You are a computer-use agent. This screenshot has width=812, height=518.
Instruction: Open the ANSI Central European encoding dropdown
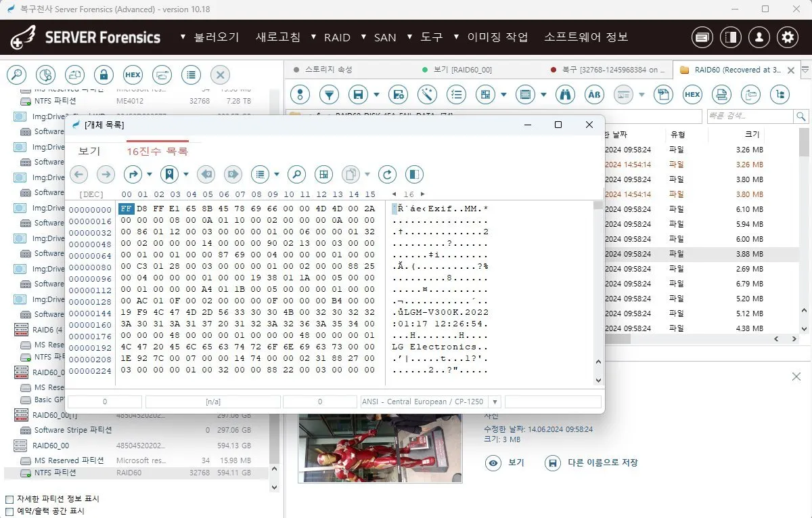point(494,402)
